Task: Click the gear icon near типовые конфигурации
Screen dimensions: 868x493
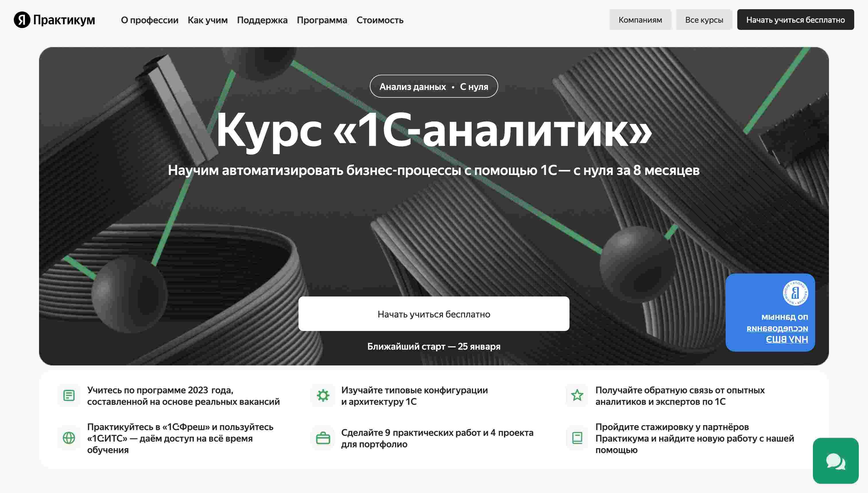Action: [323, 395]
